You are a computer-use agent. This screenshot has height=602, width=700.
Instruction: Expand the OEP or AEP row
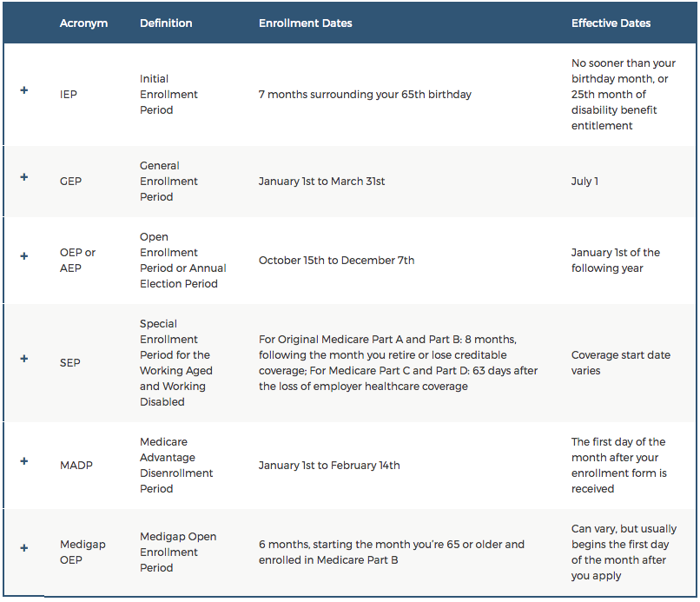tap(24, 256)
